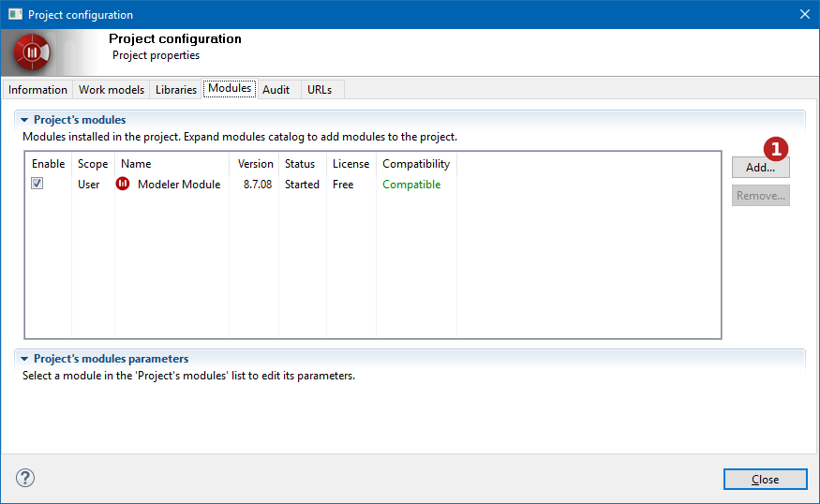Click the Compatibility column header

point(416,164)
